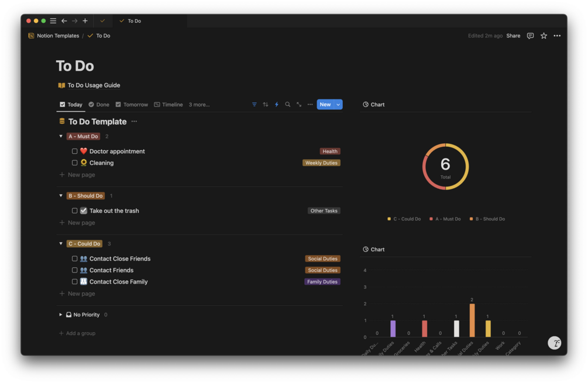Click the blue New button
Viewport: 588px width, 383px height.
(x=325, y=105)
